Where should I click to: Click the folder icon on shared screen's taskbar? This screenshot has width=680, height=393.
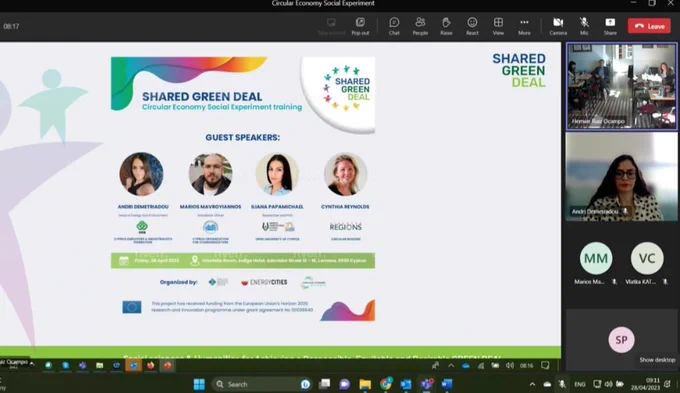99,366
